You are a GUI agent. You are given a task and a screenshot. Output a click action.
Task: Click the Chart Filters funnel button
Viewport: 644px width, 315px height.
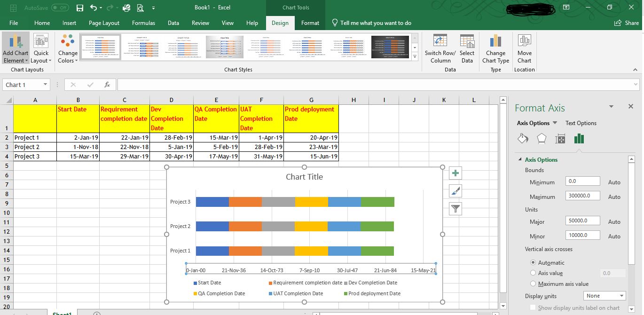(455, 209)
